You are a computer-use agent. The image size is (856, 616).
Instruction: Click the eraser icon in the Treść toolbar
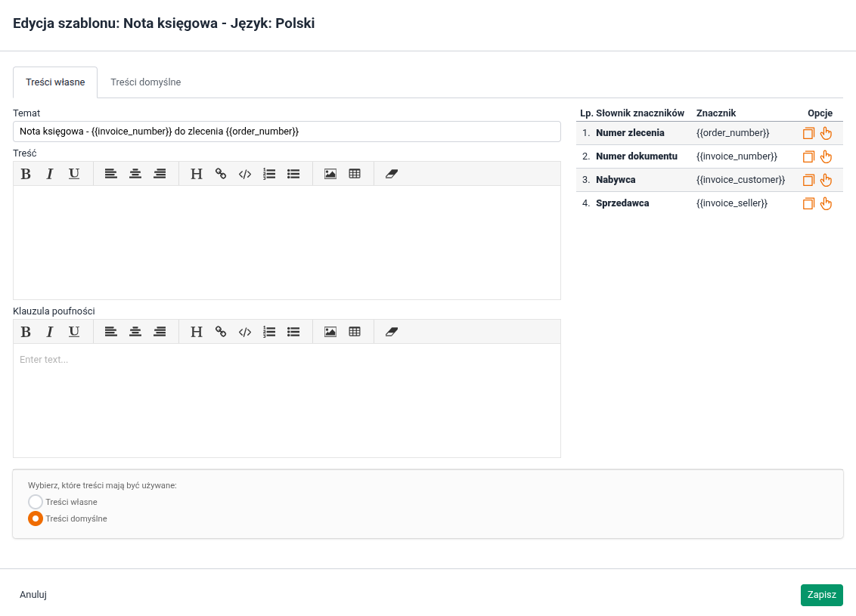pyautogui.click(x=391, y=174)
